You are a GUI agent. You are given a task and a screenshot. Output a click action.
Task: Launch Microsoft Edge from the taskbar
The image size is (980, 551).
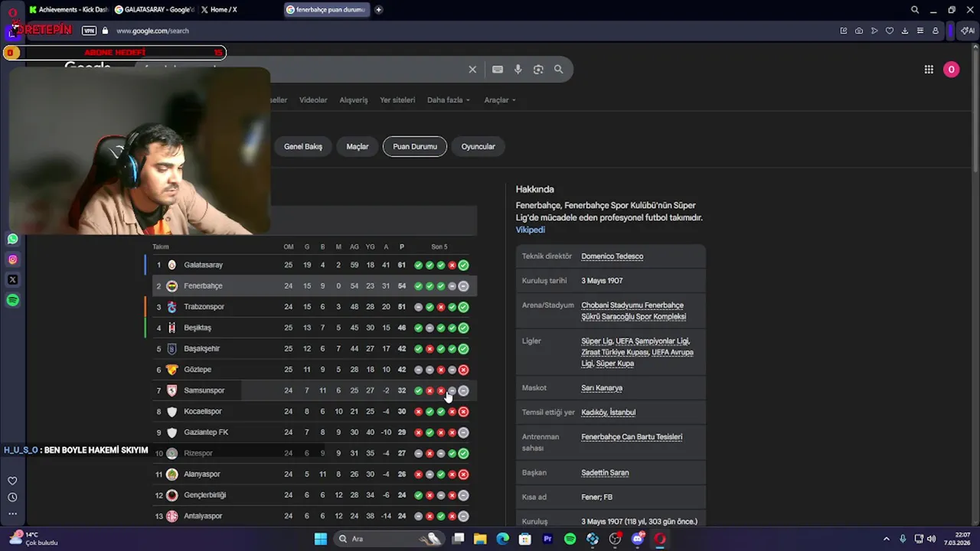point(502,539)
